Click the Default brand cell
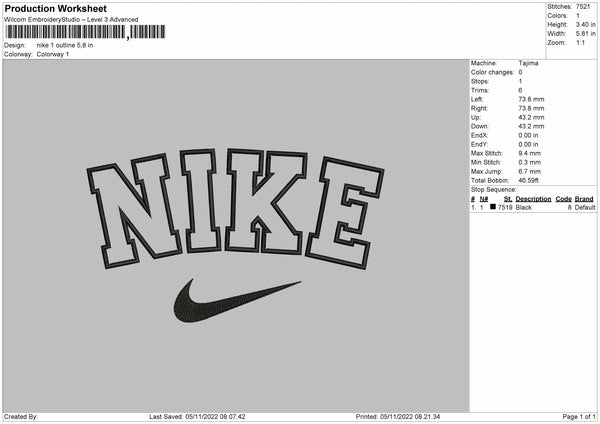The height and width of the screenshot is (424, 600). tap(585, 207)
